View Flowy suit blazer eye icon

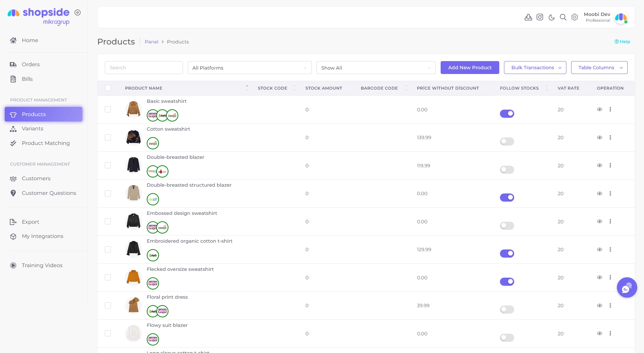pyautogui.click(x=599, y=333)
